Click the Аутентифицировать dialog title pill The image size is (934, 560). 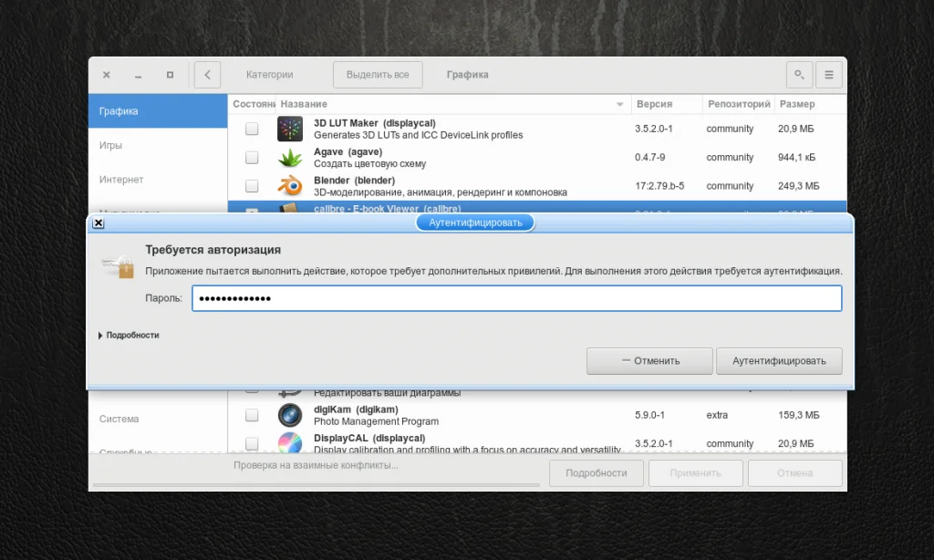(x=475, y=223)
